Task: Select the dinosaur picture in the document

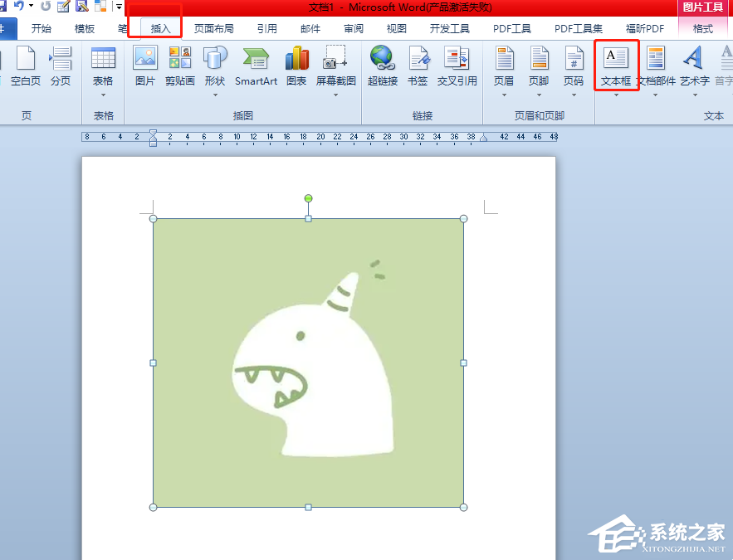Action: pos(308,363)
